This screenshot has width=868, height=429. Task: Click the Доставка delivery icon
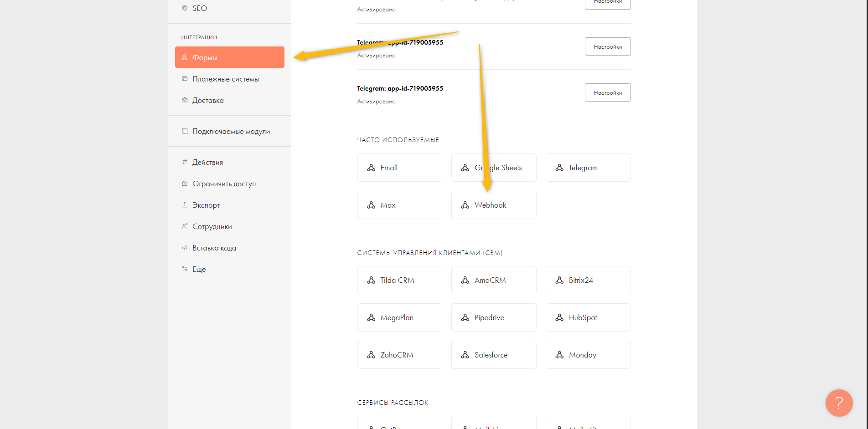point(184,100)
